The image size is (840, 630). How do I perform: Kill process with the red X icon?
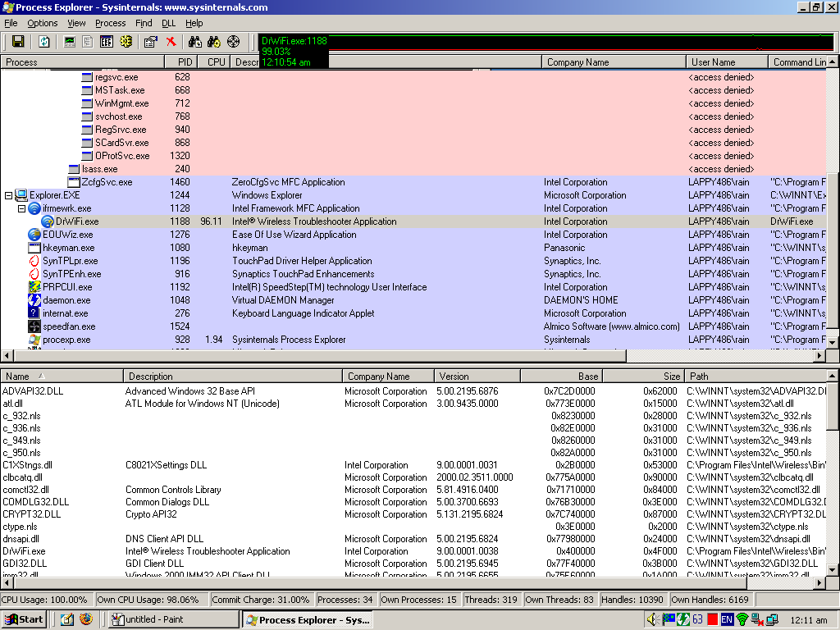click(x=171, y=42)
